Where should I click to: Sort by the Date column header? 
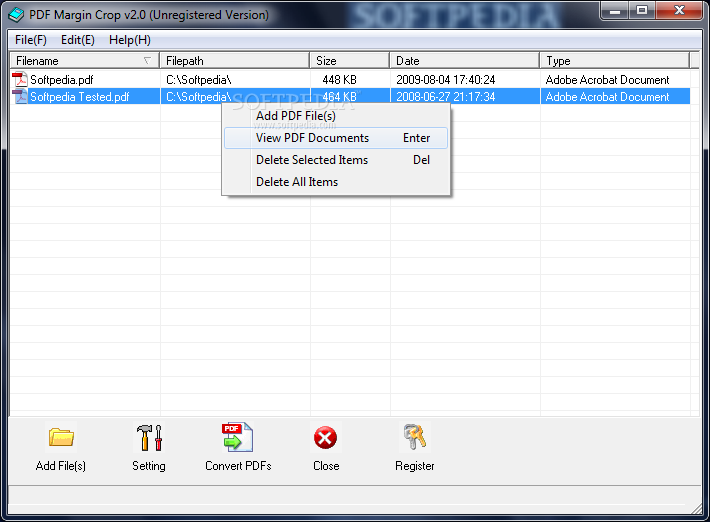click(x=465, y=61)
